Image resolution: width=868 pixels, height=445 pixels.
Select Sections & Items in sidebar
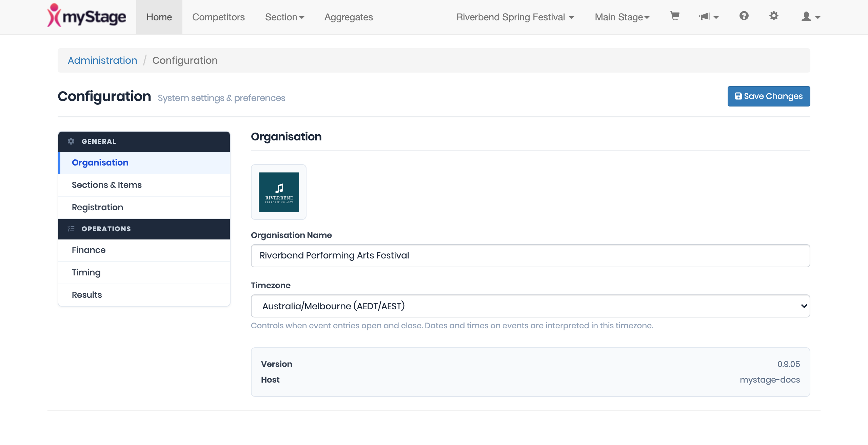tap(144, 185)
